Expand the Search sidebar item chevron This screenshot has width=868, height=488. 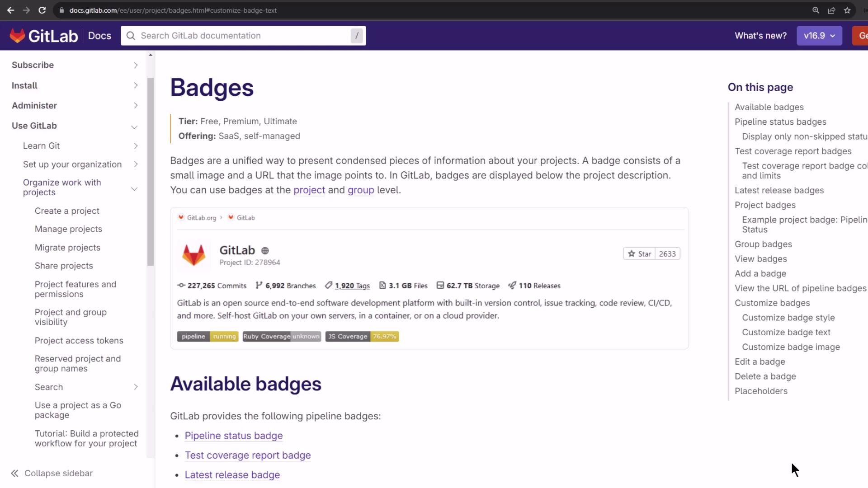[x=136, y=387]
